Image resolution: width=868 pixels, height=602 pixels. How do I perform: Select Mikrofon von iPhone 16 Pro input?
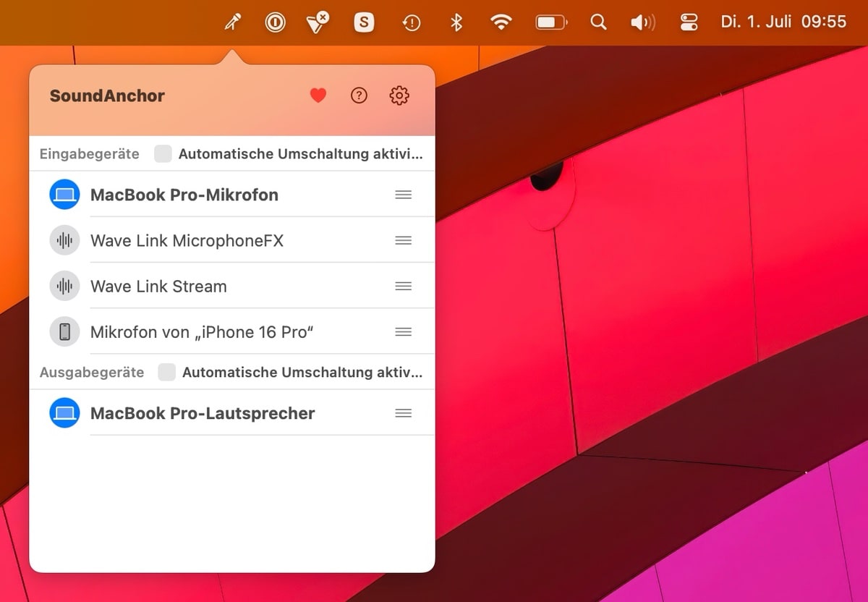tap(201, 332)
